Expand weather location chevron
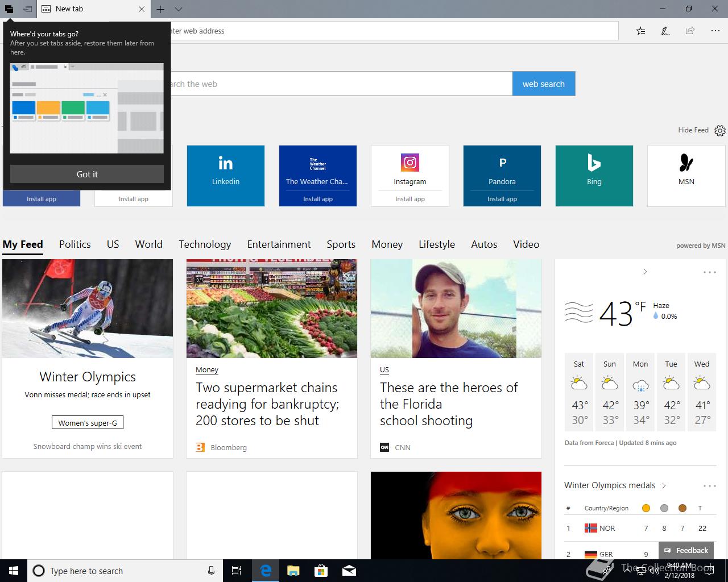 click(x=645, y=272)
